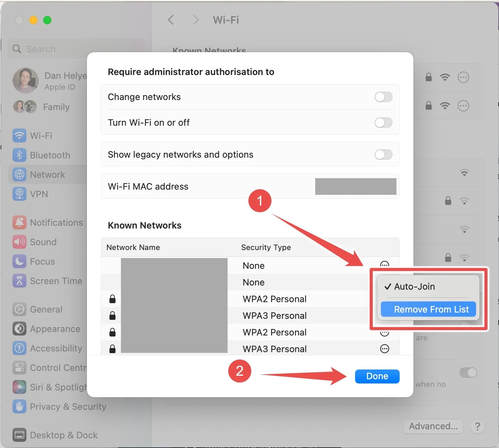499x448 pixels.
Task: Click the Network Name column header
Action: pos(133,247)
